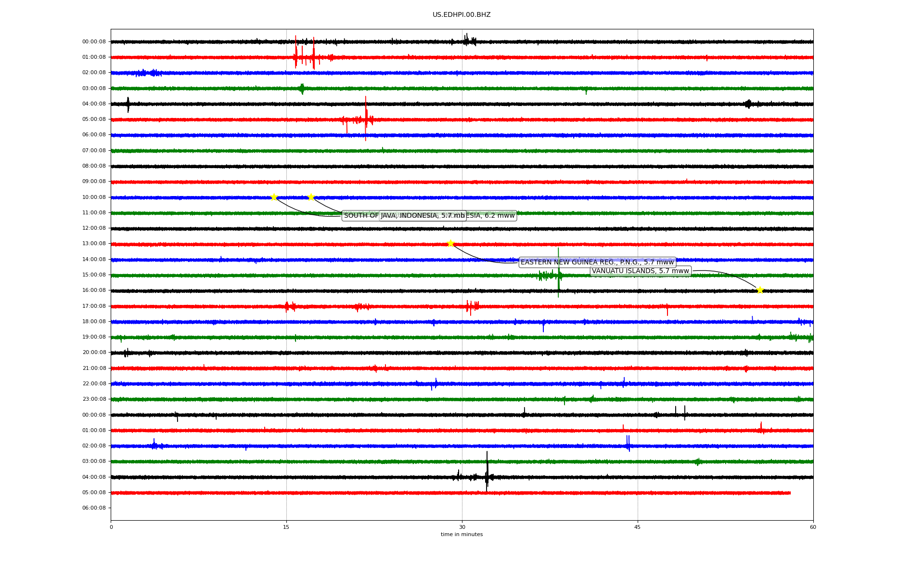Click the VANUATU ISLANDS, 5.7 mww label

[x=641, y=271]
